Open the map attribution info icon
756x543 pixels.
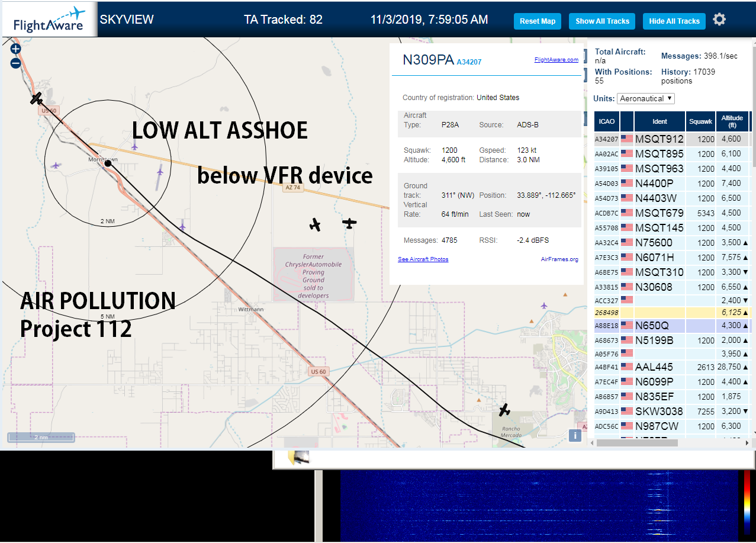click(x=574, y=436)
